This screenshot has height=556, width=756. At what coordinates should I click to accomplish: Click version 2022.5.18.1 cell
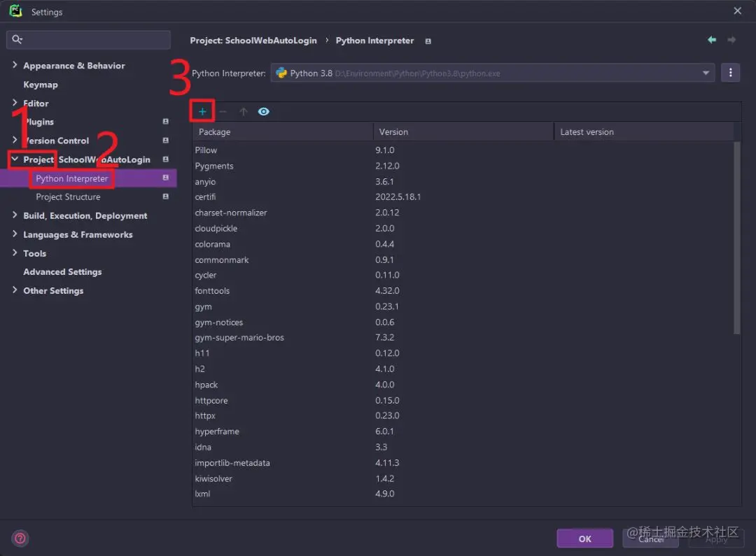(398, 197)
